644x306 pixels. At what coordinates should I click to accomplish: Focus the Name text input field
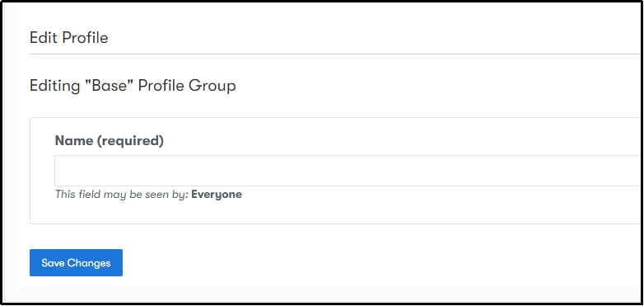coord(348,171)
